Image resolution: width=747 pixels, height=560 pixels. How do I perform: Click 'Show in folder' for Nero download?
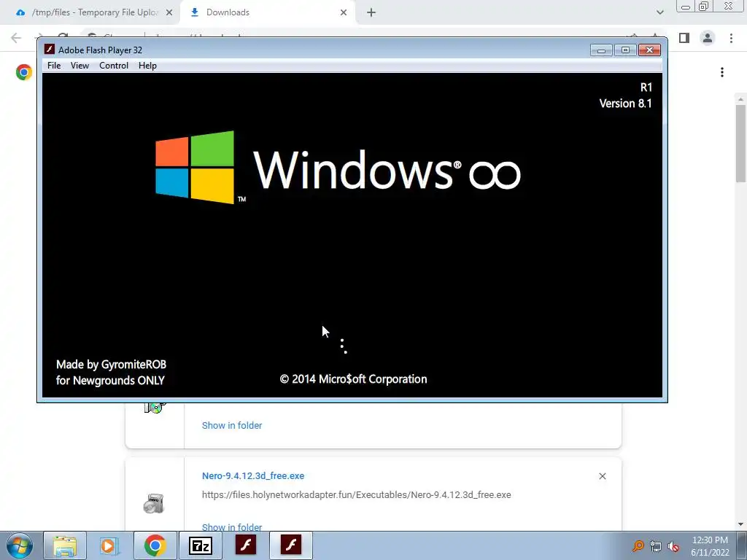coord(232,526)
